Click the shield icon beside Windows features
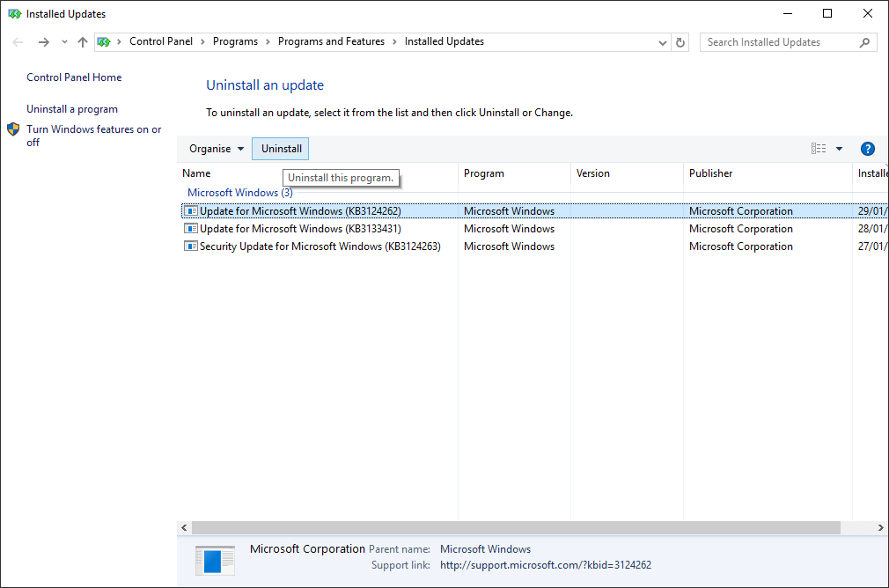 coord(13,129)
